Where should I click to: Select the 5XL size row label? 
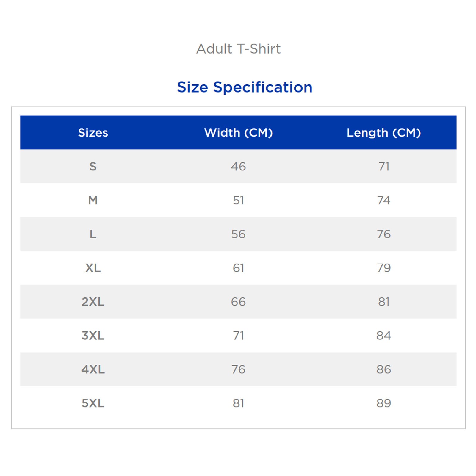coord(93,403)
